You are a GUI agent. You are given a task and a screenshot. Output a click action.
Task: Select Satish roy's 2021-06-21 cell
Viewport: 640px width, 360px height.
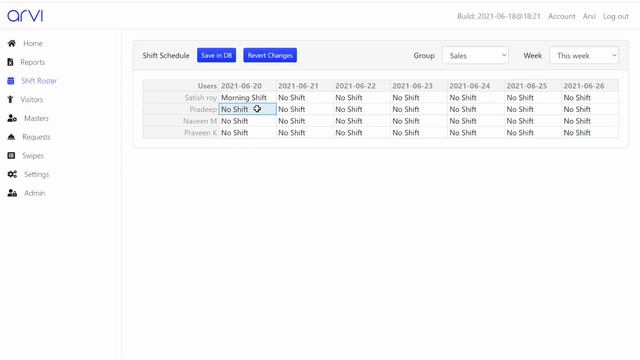point(304,98)
